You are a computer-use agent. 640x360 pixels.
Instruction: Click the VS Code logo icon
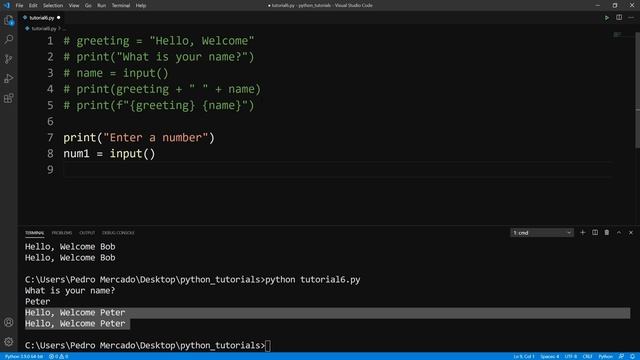click(7, 5)
